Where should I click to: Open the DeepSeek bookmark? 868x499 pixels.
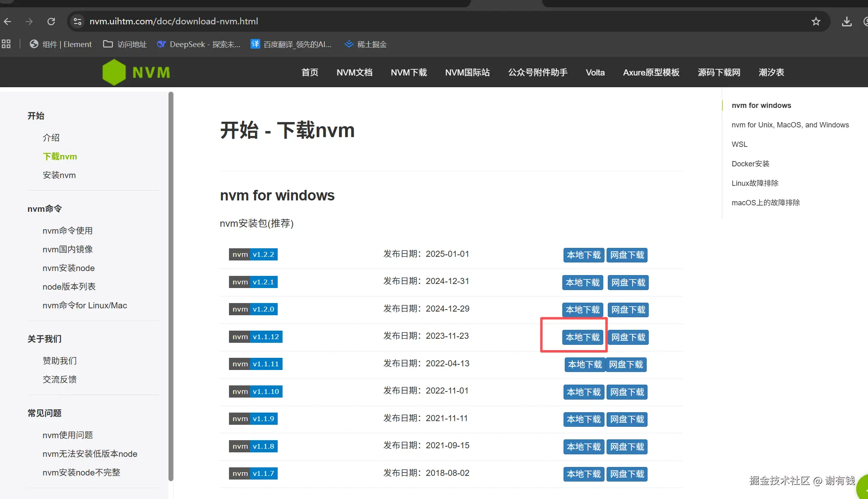pos(199,44)
